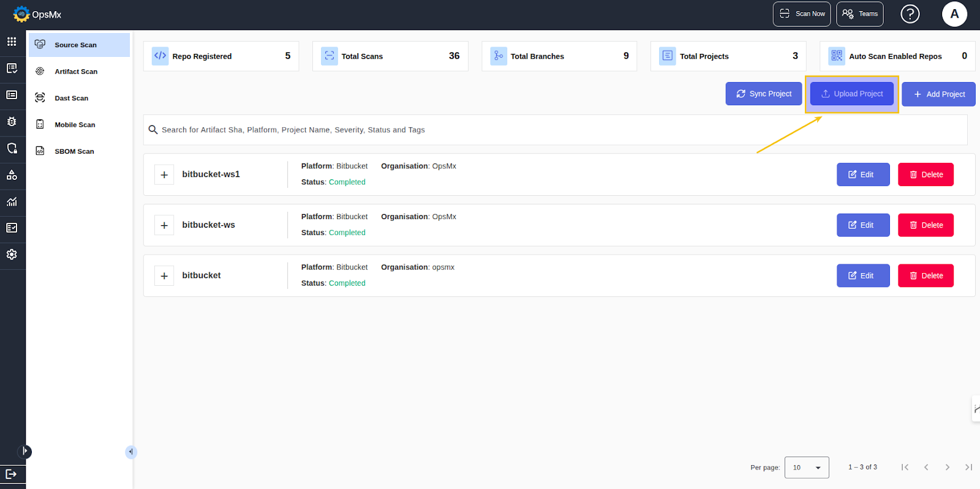Click the bug icon in left sidebar
Viewport: 980px width, 489px height.
point(12,122)
